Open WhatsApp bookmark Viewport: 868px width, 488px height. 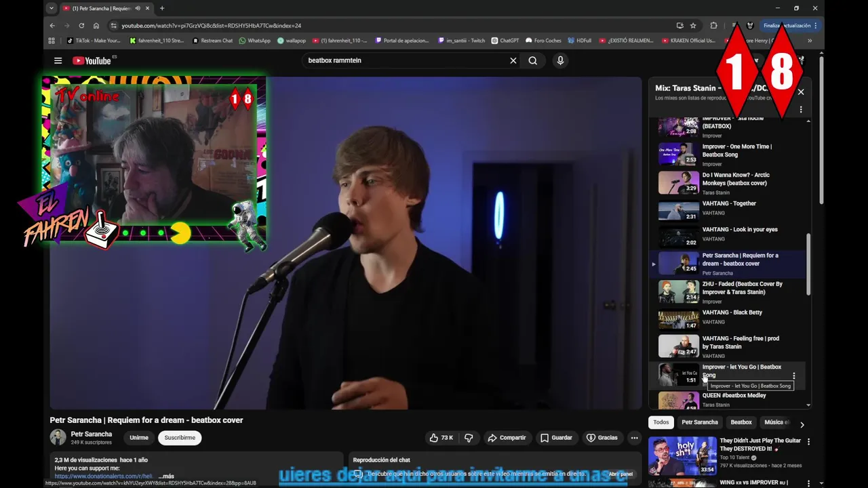click(x=254, y=41)
